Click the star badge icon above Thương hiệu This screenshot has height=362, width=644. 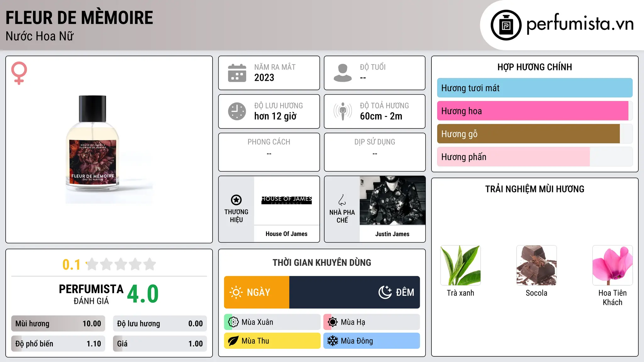click(236, 200)
